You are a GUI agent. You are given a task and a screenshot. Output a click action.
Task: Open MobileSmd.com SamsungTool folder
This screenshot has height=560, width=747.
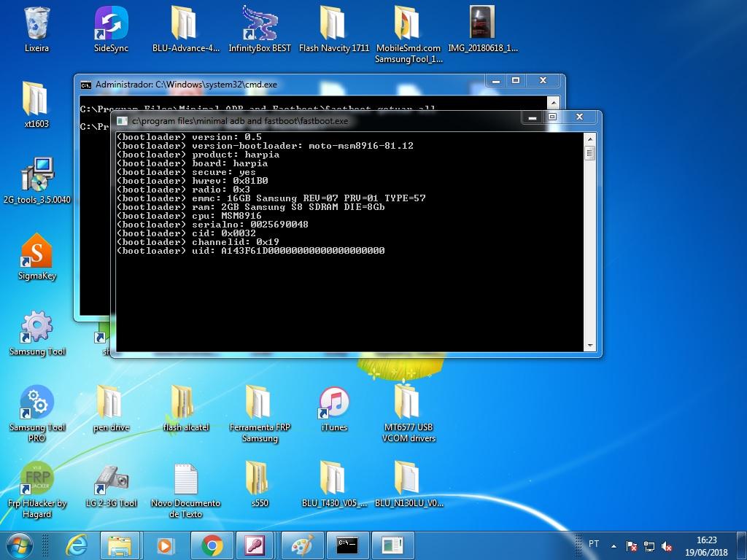point(409,34)
